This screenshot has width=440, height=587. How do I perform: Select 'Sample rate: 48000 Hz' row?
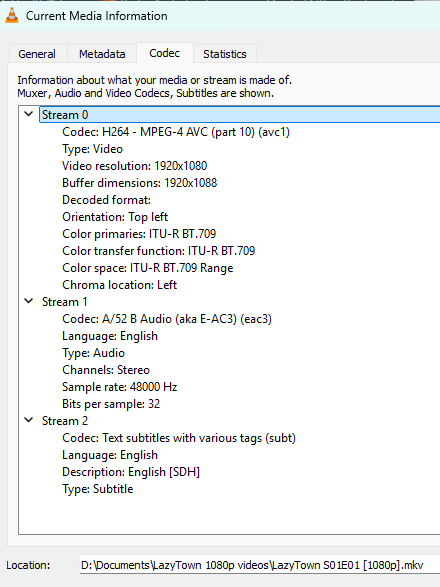tap(120, 387)
